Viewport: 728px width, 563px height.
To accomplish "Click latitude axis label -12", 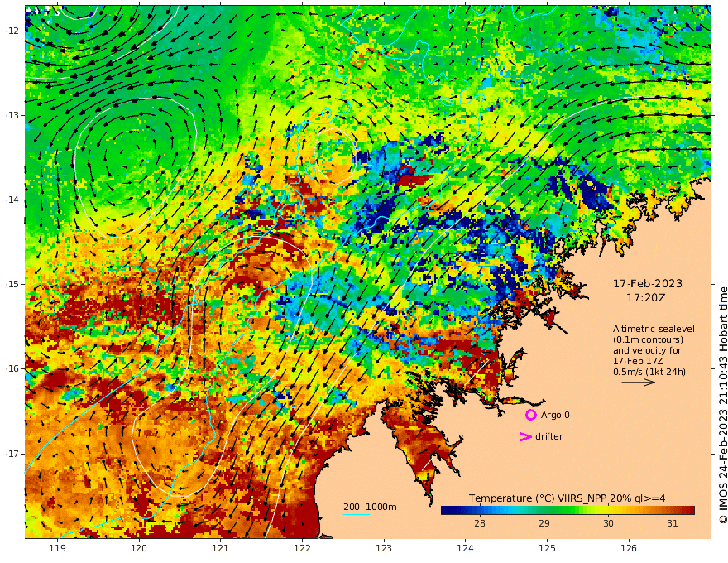I will 12,31.
